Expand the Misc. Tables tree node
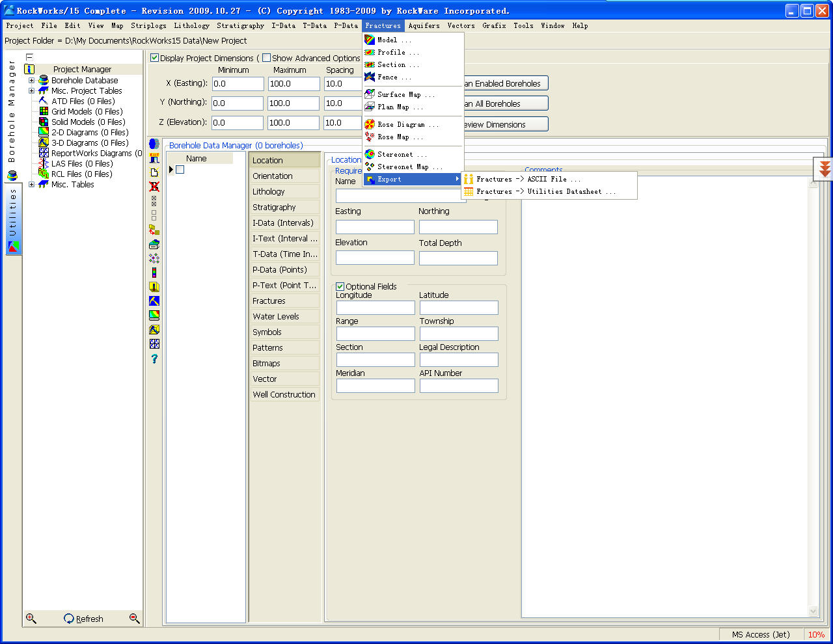833x644 pixels. click(x=31, y=185)
